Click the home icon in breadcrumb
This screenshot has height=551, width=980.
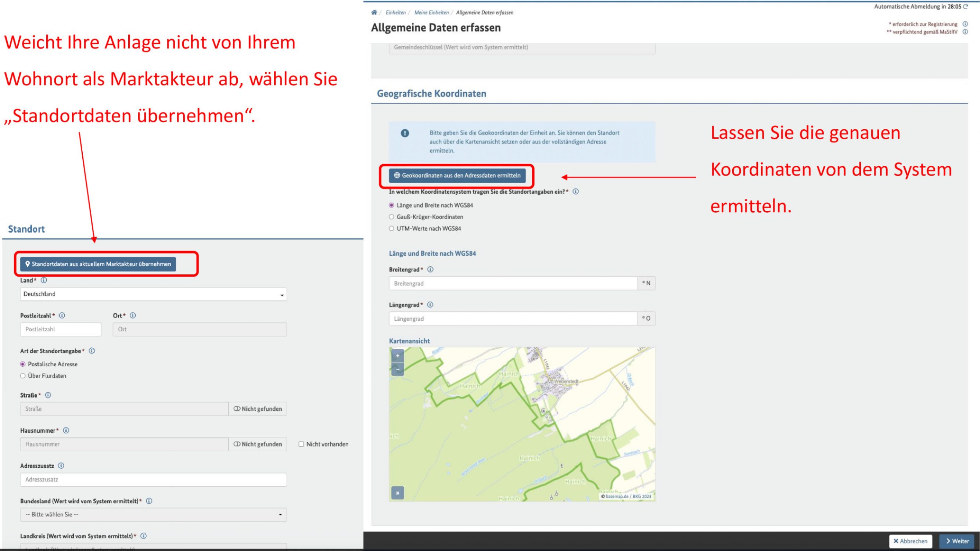374,12
